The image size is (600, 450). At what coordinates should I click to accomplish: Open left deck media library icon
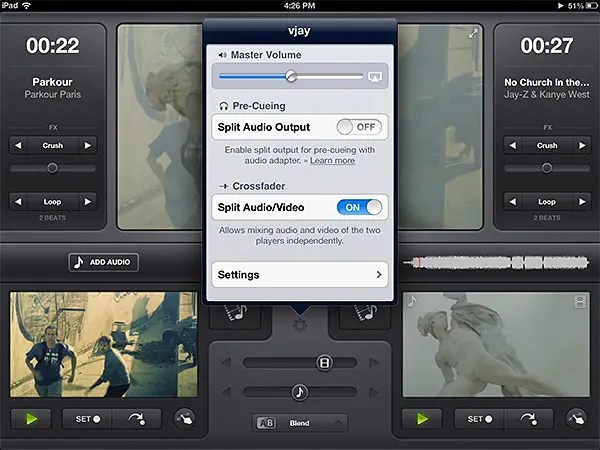[235, 315]
